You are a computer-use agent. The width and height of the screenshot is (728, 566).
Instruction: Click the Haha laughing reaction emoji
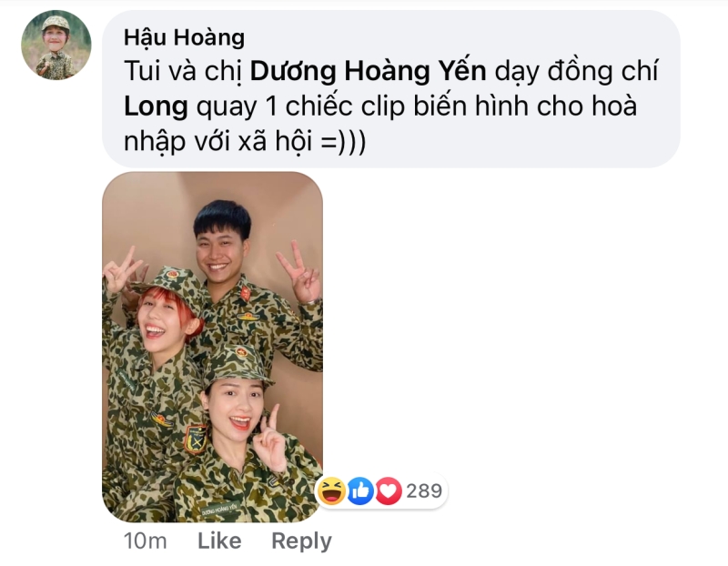coord(331,490)
